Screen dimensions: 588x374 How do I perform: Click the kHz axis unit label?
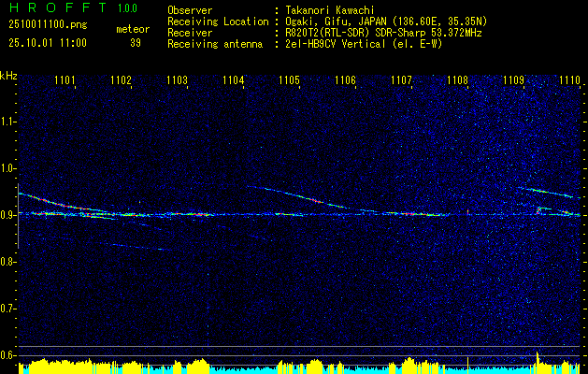(8, 76)
